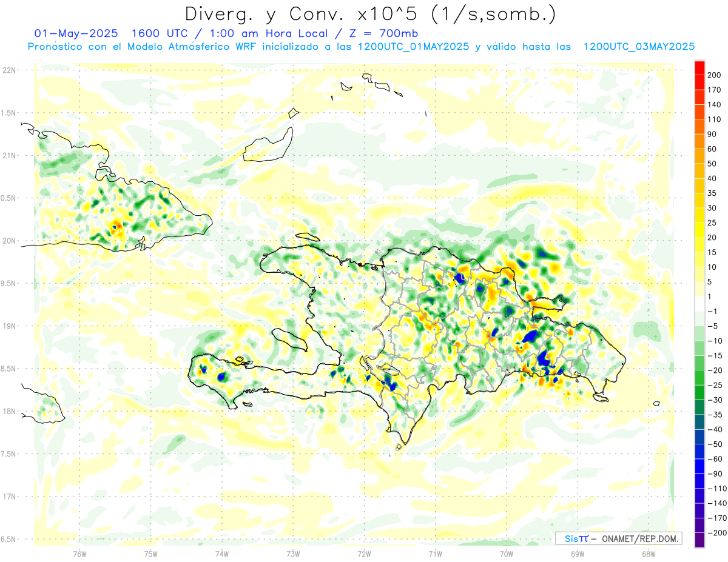Screen dimensions: 728x562
Task: Click the '73W' longitude label
Action: (x=293, y=554)
